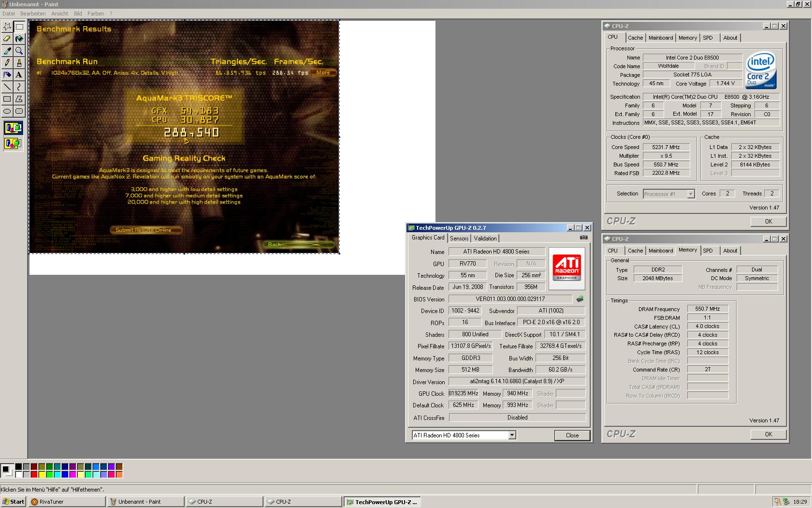Image resolution: width=812 pixels, height=508 pixels.
Task: Open the Windows Start menu
Action: coord(14,502)
